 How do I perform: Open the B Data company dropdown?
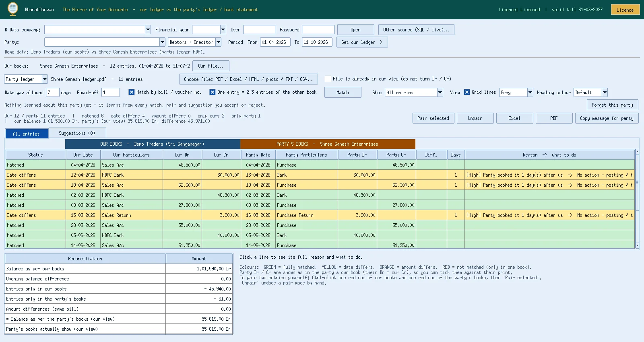coord(148,30)
